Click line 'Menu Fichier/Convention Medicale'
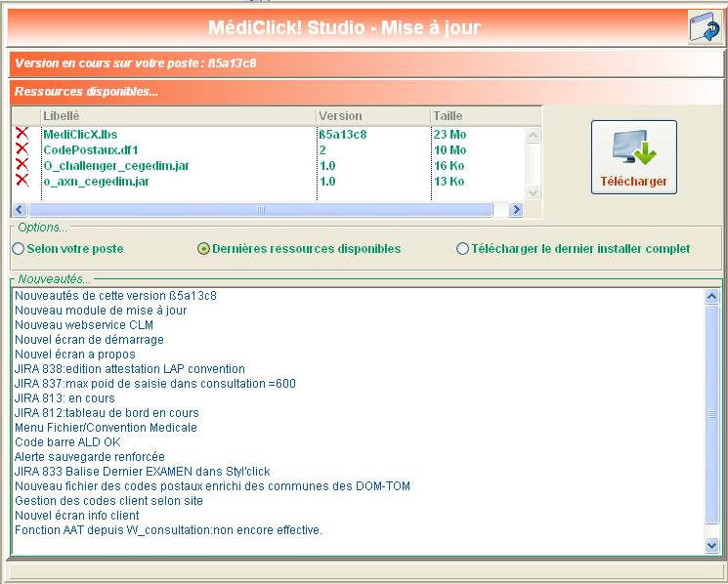 pos(106,427)
